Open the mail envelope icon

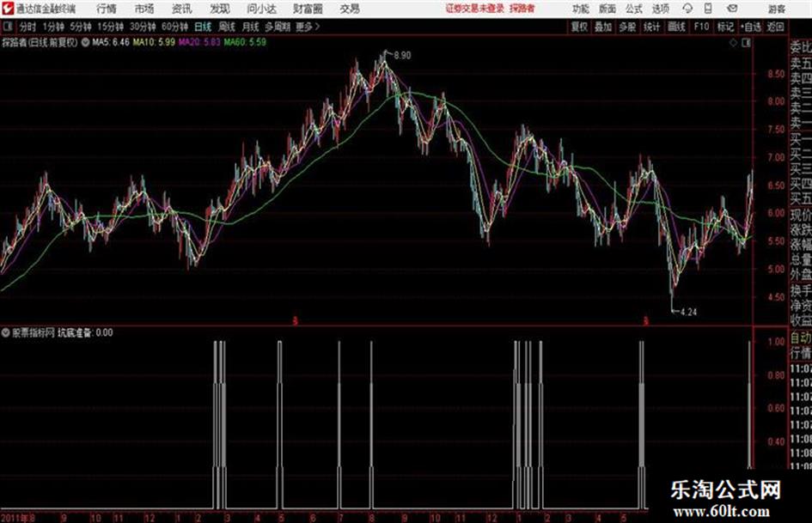[732, 9]
